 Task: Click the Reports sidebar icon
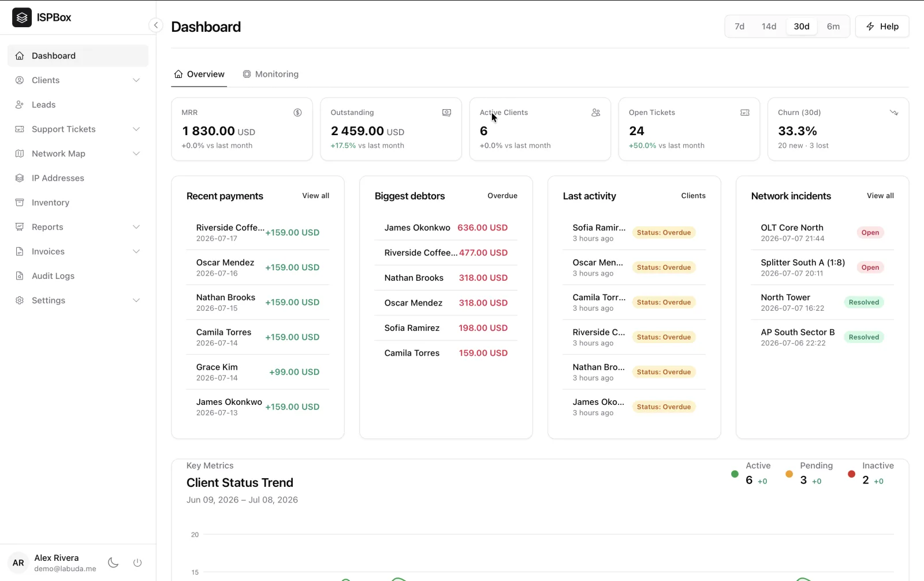tap(20, 227)
